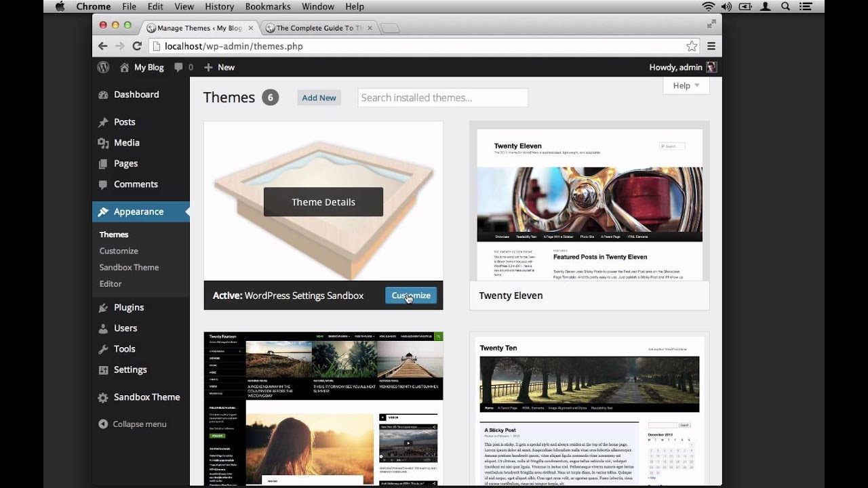
Task: Click the plus New icon in admin bar
Action: 208,67
